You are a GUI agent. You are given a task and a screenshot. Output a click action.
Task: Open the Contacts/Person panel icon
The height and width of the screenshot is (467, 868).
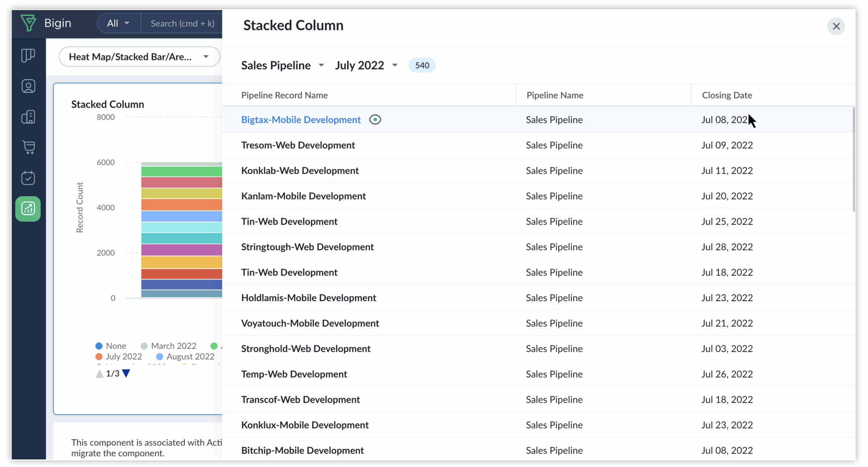pos(28,86)
